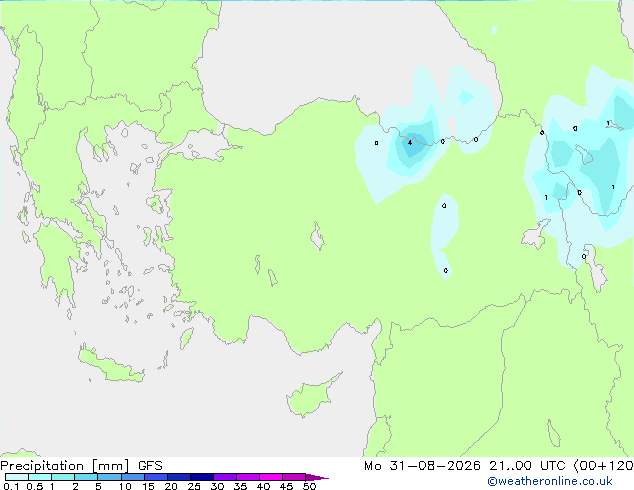Select the 35–40 mm legend swatch
The image size is (634, 490).
[x=248, y=477]
